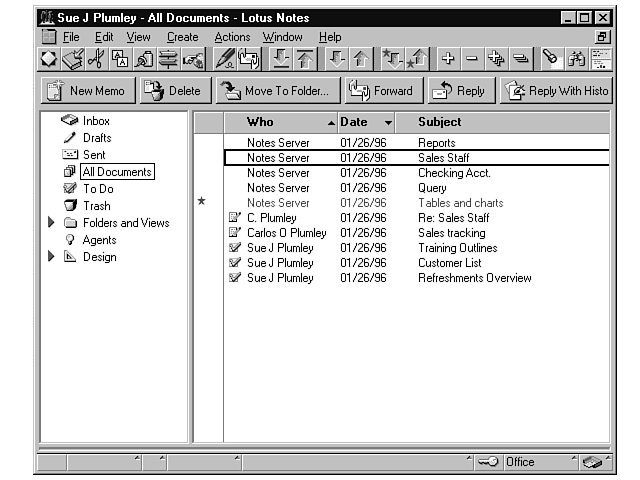640x480 pixels.
Task: Click the Date column sort arrow
Action: [388, 123]
